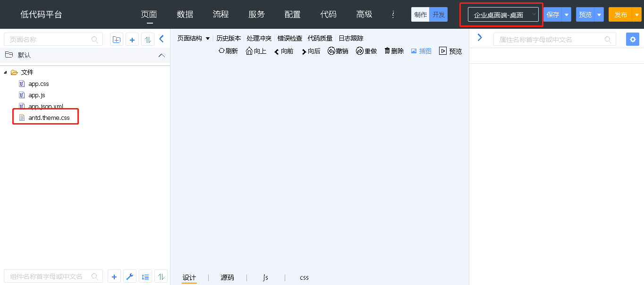Screen dimensions: 644x285
Task: Open the 数据 top menu
Action: click(185, 15)
